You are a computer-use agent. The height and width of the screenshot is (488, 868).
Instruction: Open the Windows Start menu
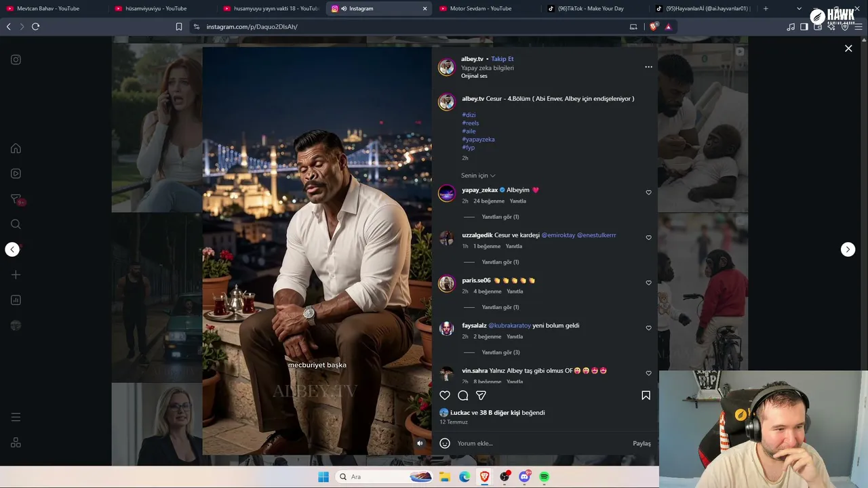point(323,476)
